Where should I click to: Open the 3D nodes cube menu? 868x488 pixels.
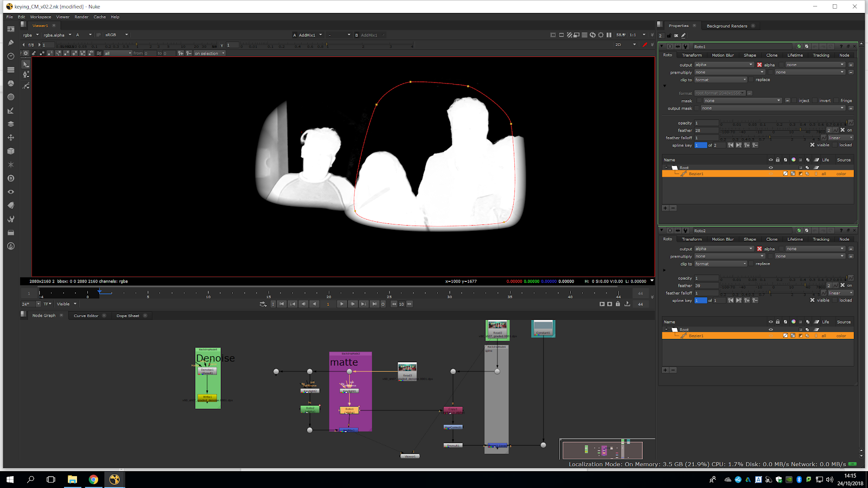coord(10,151)
